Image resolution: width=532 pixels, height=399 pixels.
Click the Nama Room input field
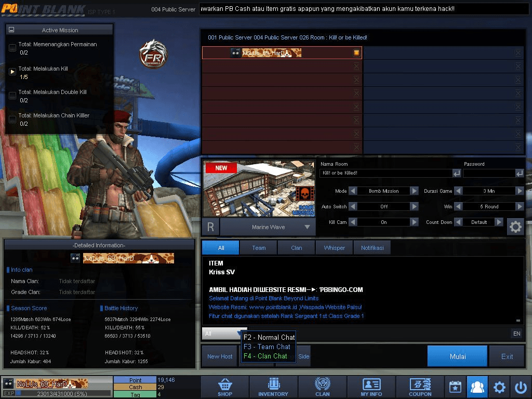point(386,173)
